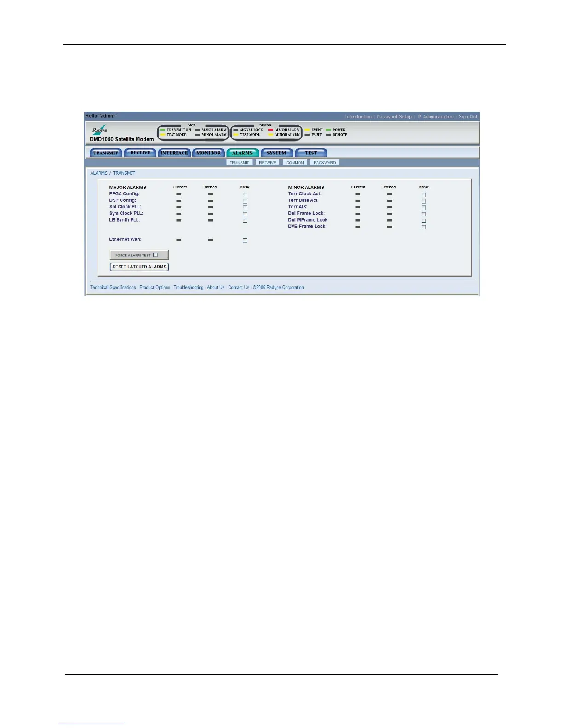The height and width of the screenshot is (728, 563).
Task: Switch to the SYSTEM tab
Action: tap(276, 153)
